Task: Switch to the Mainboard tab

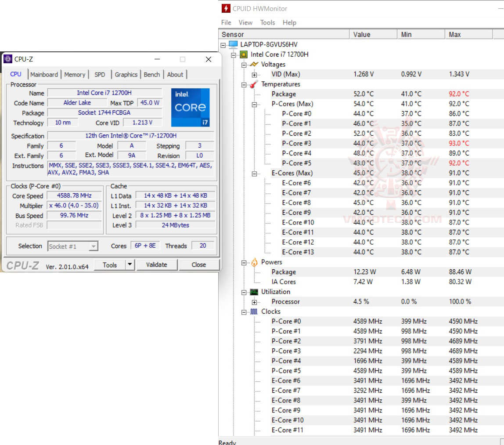Action: (x=44, y=75)
